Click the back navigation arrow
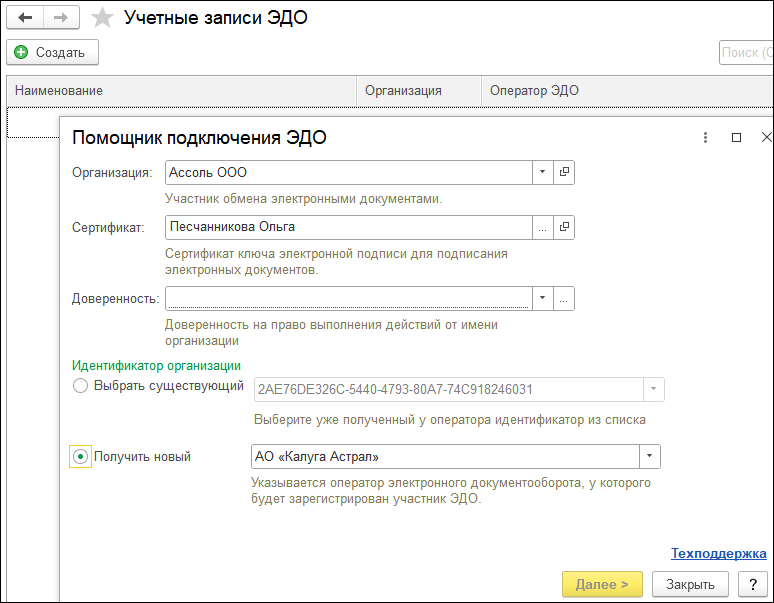The width and height of the screenshot is (774, 603). point(26,18)
